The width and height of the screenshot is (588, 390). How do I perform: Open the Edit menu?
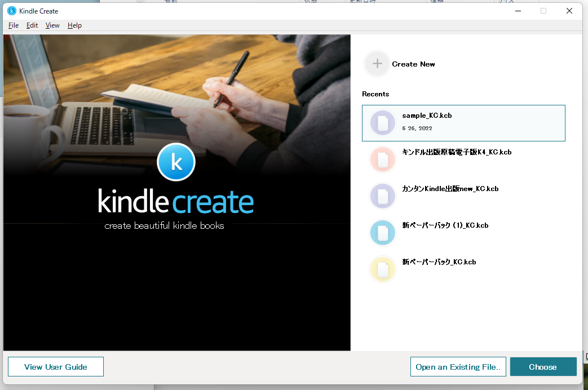[32, 25]
